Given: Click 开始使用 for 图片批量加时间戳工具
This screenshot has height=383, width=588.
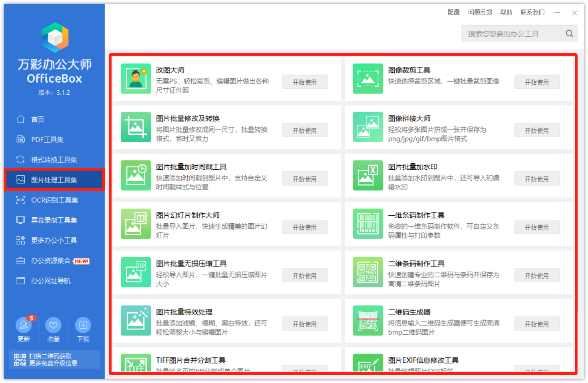Looking at the screenshot, I should 305,179.
